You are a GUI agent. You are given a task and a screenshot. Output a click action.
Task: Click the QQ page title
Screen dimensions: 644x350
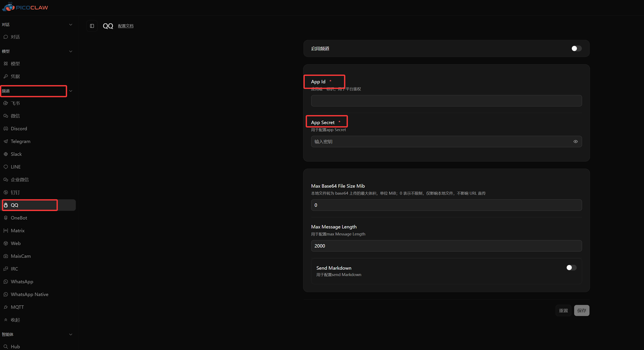point(108,26)
